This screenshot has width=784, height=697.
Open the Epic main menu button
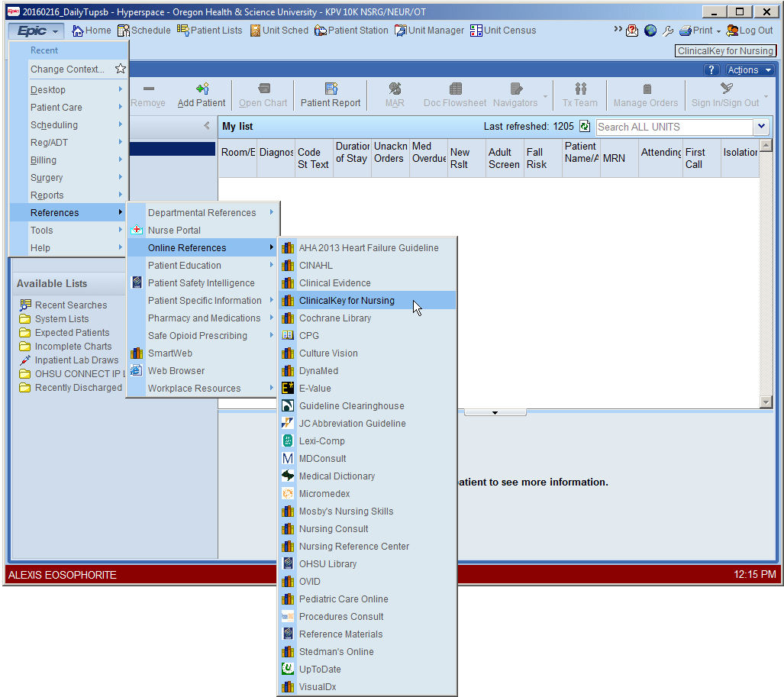click(36, 31)
